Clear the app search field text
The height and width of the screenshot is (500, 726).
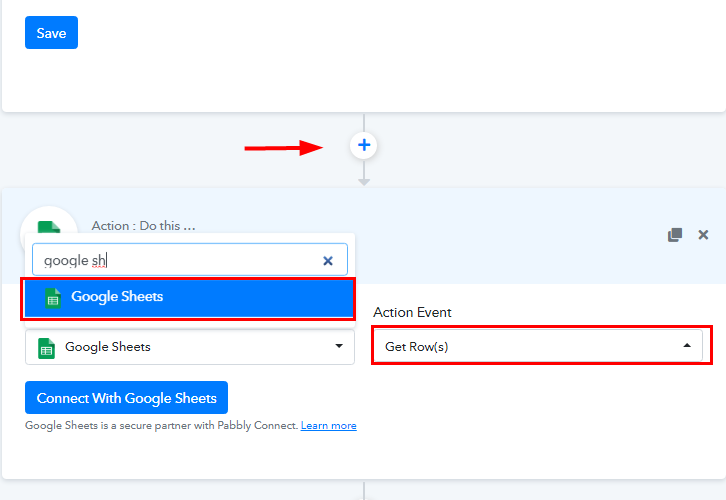[x=328, y=261]
